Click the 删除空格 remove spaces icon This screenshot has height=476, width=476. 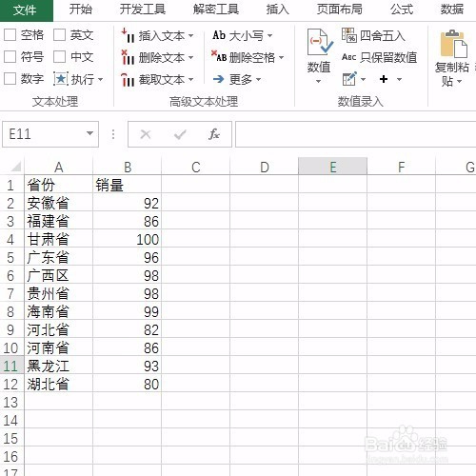click(x=219, y=57)
